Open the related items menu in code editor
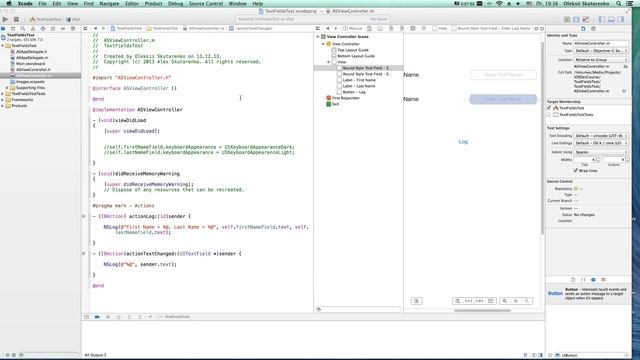Image resolution: width=640 pixels, height=360 pixels. (85, 29)
